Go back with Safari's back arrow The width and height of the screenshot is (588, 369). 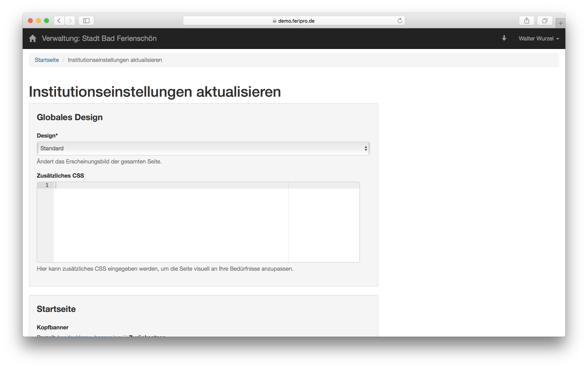click(59, 21)
